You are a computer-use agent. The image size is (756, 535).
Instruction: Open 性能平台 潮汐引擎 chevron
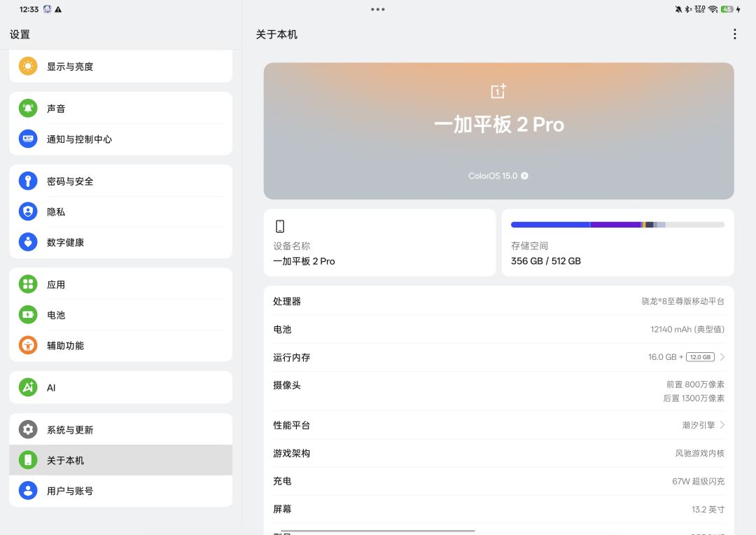click(722, 425)
